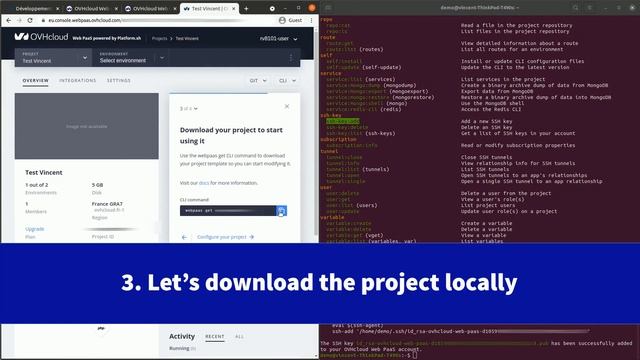Show All activity
The width and height of the screenshot is (640, 360).
[x=240, y=336]
